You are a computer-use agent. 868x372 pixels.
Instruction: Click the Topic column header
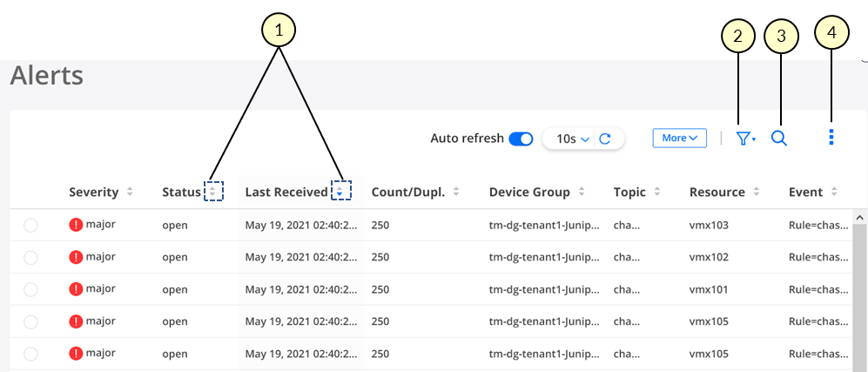click(x=629, y=192)
